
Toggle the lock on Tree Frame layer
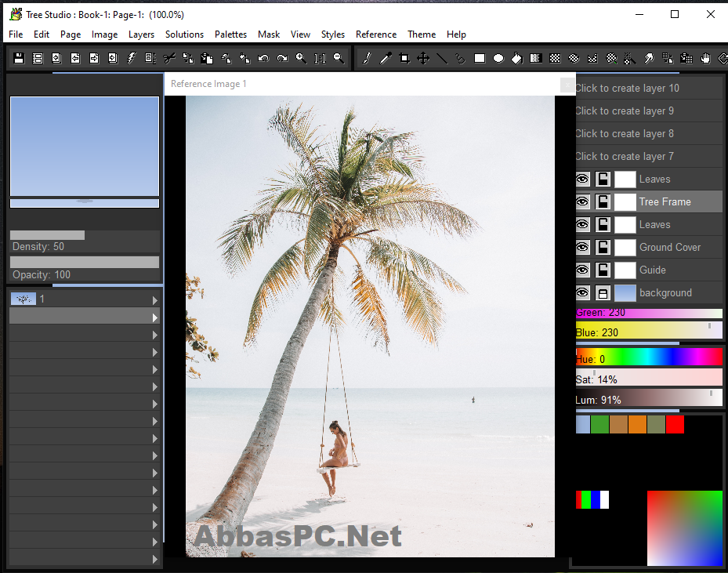tap(603, 202)
